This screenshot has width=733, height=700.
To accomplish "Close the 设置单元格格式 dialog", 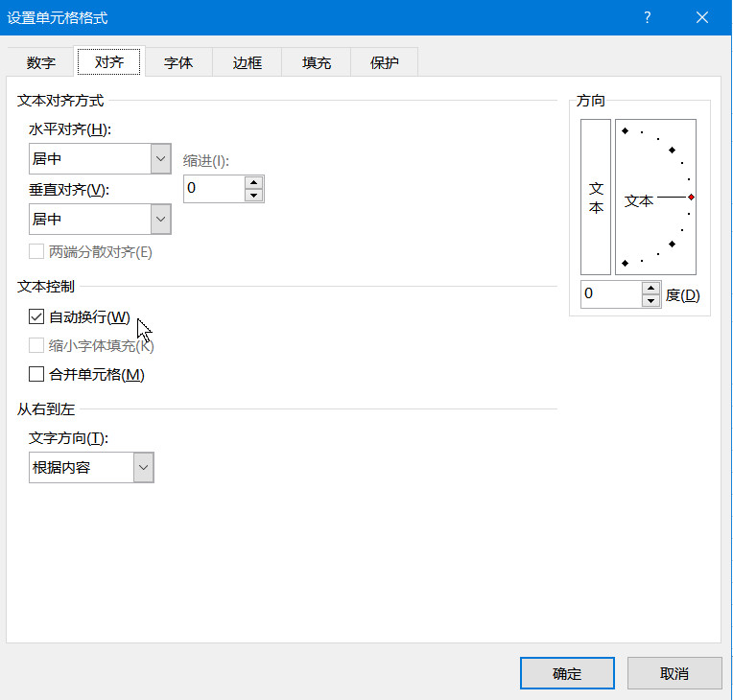I will [701, 18].
